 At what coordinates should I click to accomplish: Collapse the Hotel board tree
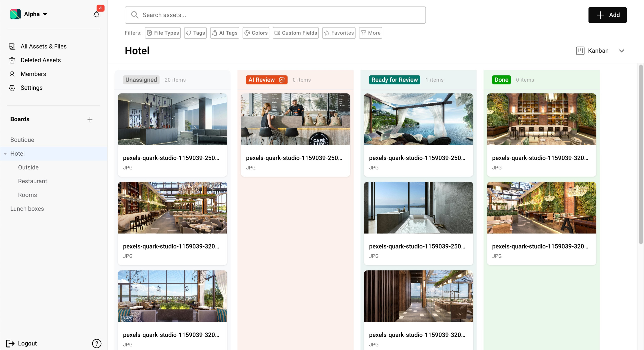pos(5,154)
